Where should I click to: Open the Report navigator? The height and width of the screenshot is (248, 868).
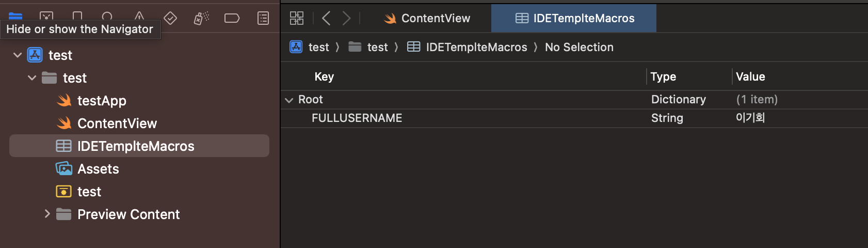(263, 18)
